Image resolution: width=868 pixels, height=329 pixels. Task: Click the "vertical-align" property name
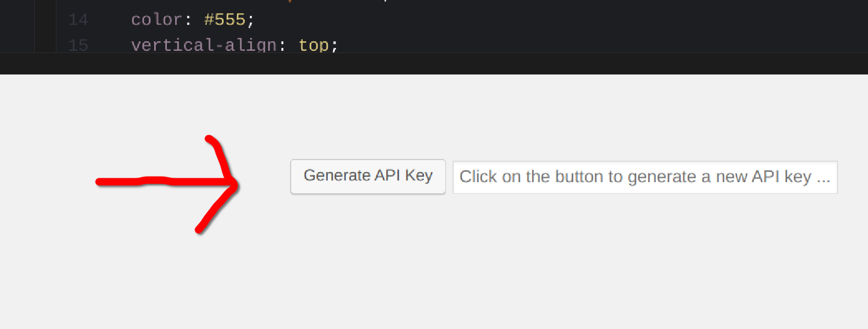203,45
